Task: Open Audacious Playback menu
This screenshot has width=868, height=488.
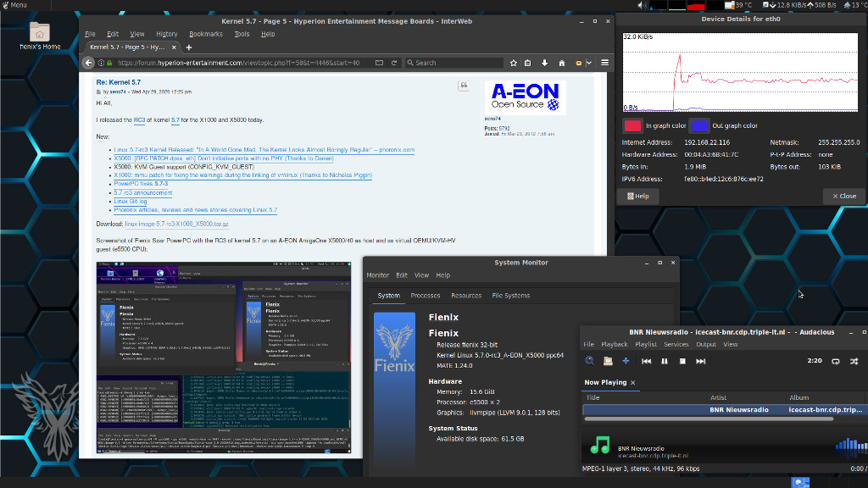Action: tap(614, 344)
